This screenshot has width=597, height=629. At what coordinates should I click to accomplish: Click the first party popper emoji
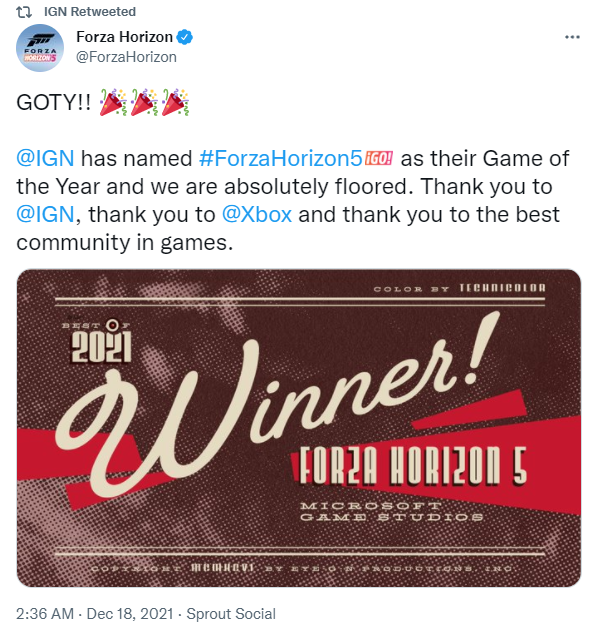(113, 102)
